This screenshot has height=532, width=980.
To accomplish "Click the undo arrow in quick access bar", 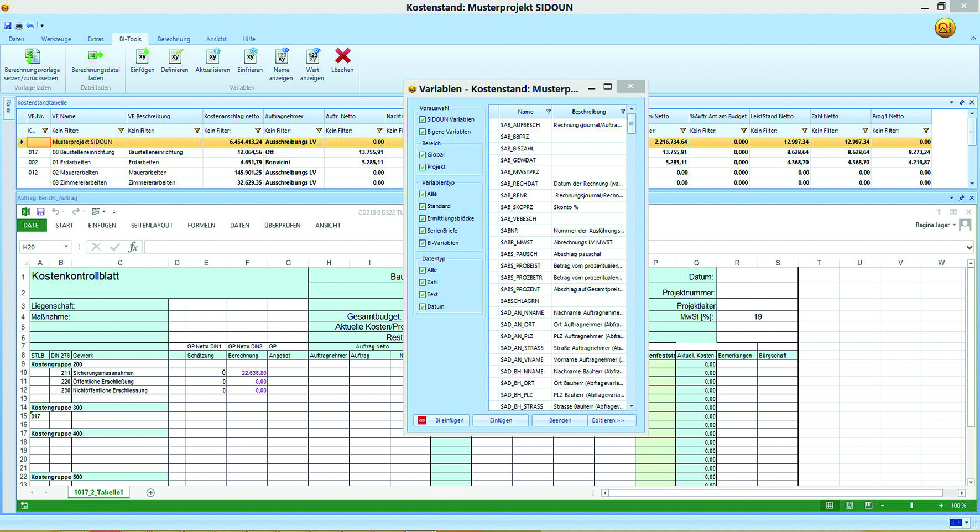I will pos(30,25).
